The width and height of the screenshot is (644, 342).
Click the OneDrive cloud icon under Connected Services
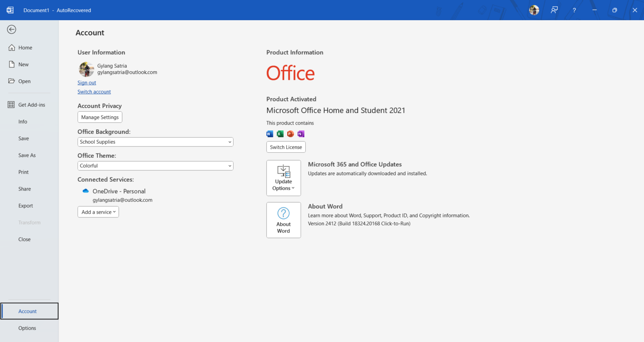tap(85, 191)
